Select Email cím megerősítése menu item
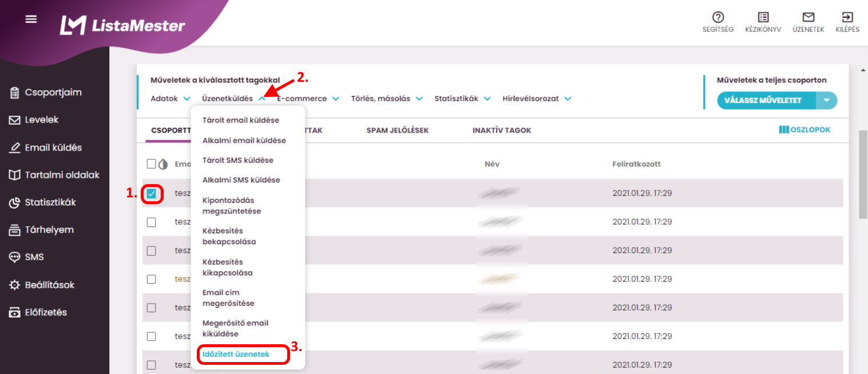 [228, 298]
